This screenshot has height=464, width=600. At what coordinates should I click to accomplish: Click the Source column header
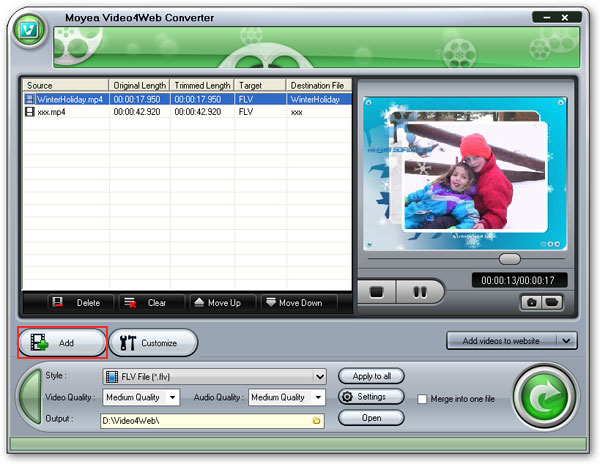[x=66, y=85]
